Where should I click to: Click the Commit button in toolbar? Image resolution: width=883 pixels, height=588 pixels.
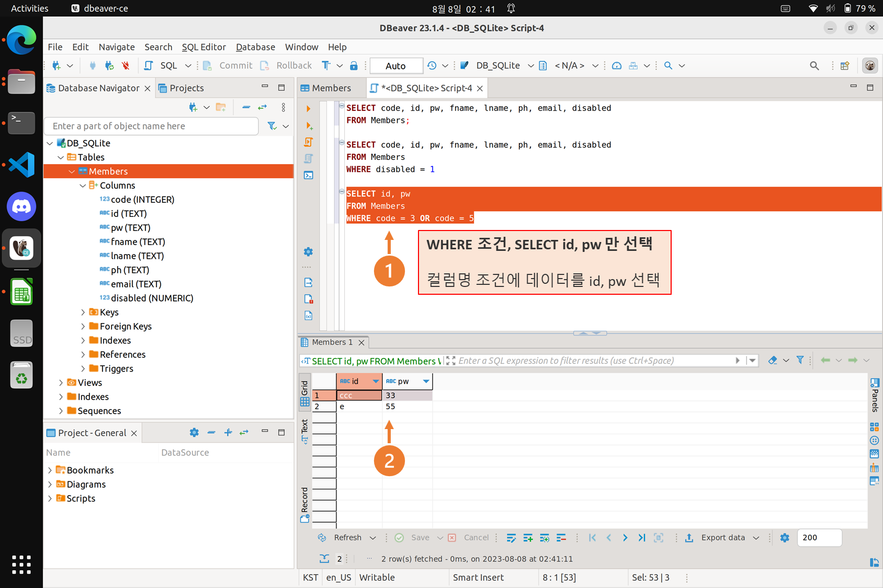pyautogui.click(x=228, y=65)
